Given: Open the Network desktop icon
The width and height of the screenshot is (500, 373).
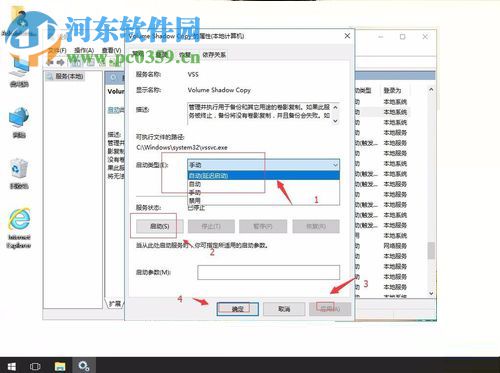Looking at the screenshot, I should (x=19, y=122).
